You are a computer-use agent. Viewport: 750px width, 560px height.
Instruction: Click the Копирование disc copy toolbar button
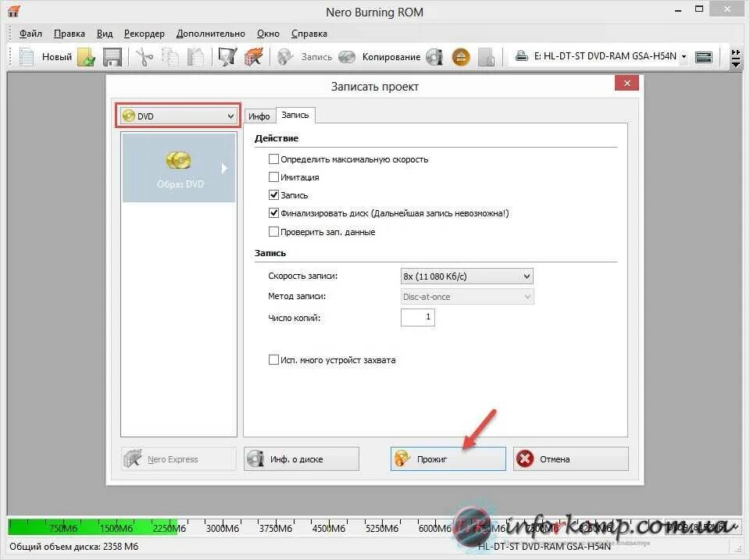380,57
